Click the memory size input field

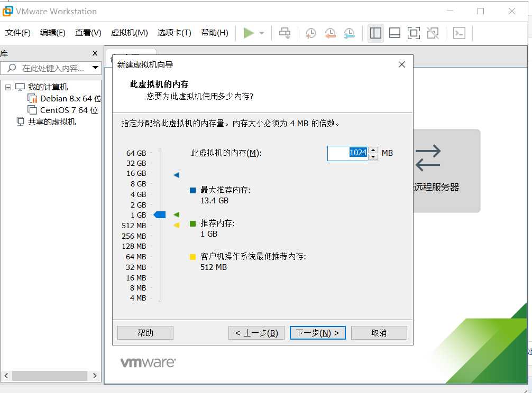point(348,153)
